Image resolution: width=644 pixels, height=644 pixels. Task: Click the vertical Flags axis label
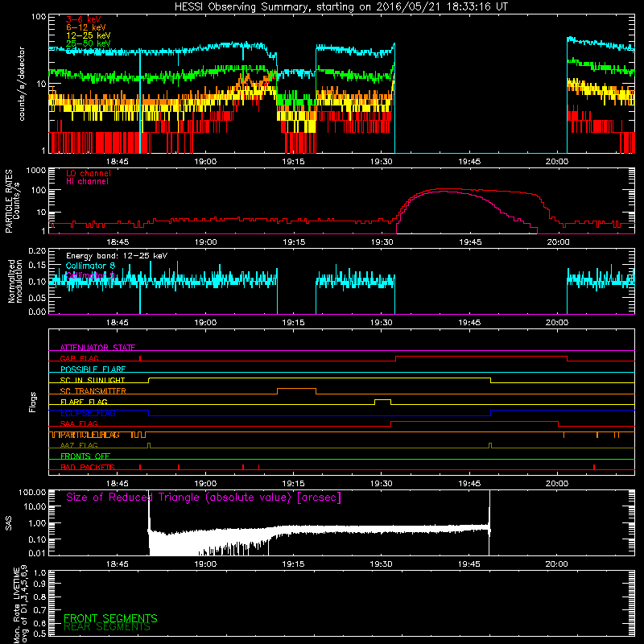coord(33,402)
